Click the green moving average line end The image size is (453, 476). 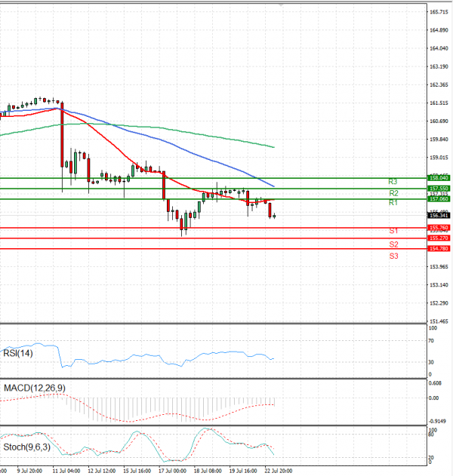click(x=273, y=147)
